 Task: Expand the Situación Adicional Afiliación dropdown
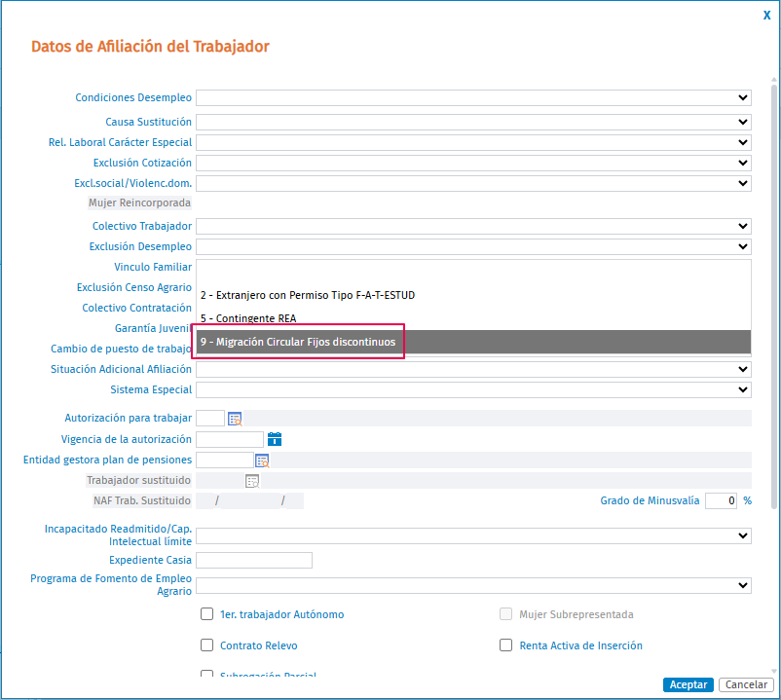[x=473, y=369]
